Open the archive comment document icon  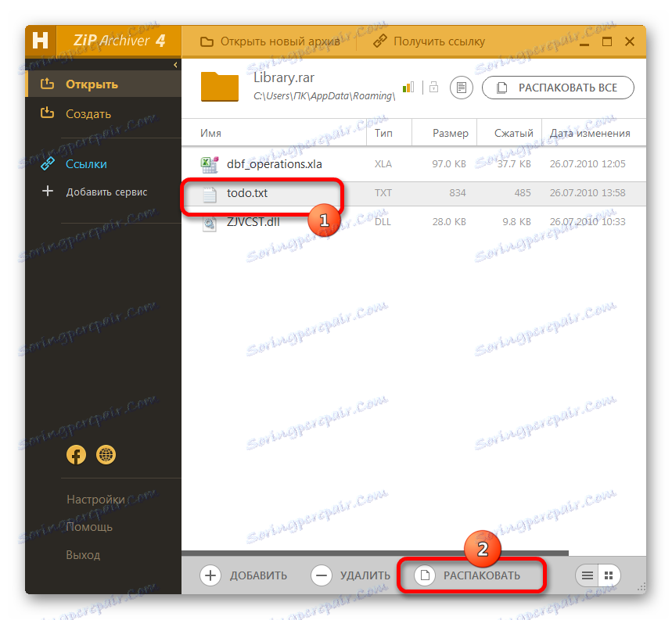click(461, 88)
